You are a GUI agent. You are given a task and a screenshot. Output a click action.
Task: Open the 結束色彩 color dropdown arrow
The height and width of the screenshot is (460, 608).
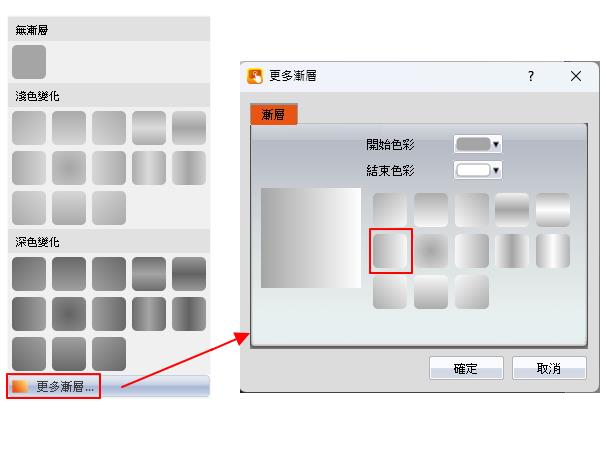click(x=496, y=170)
